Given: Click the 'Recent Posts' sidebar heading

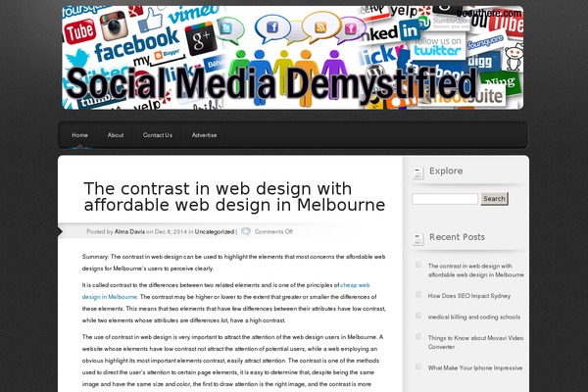Looking at the screenshot, I should tap(457, 237).
